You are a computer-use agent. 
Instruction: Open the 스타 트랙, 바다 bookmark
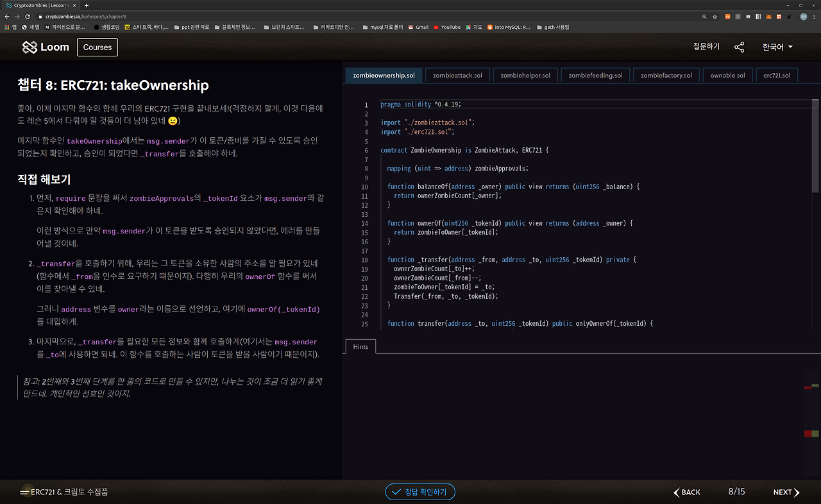pyautogui.click(x=147, y=27)
